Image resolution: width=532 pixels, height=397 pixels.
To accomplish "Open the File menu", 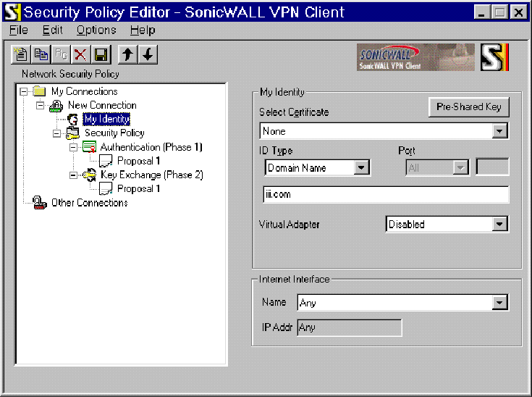I will [18, 30].
